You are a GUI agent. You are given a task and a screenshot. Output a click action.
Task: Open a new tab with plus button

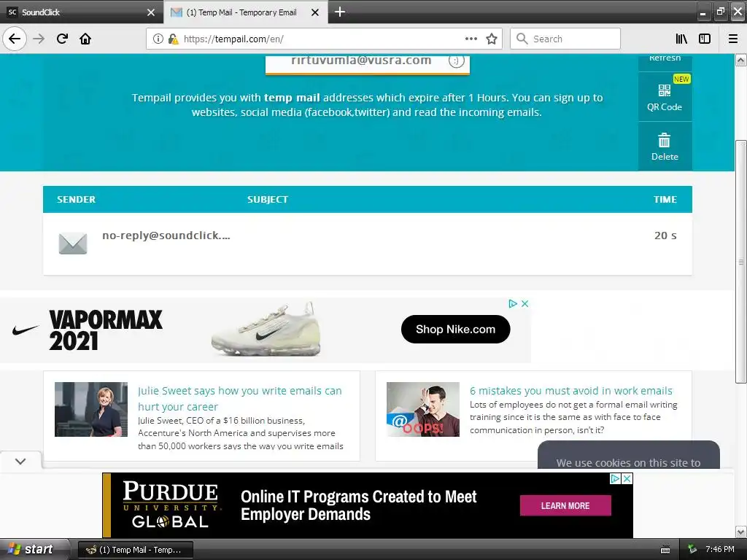click(x=340, y=12)
